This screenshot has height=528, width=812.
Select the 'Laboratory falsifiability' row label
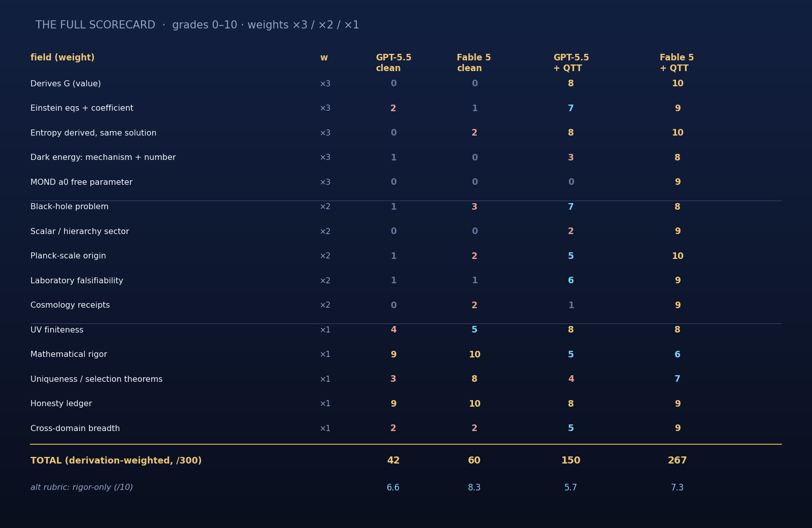tap(77, 281)
